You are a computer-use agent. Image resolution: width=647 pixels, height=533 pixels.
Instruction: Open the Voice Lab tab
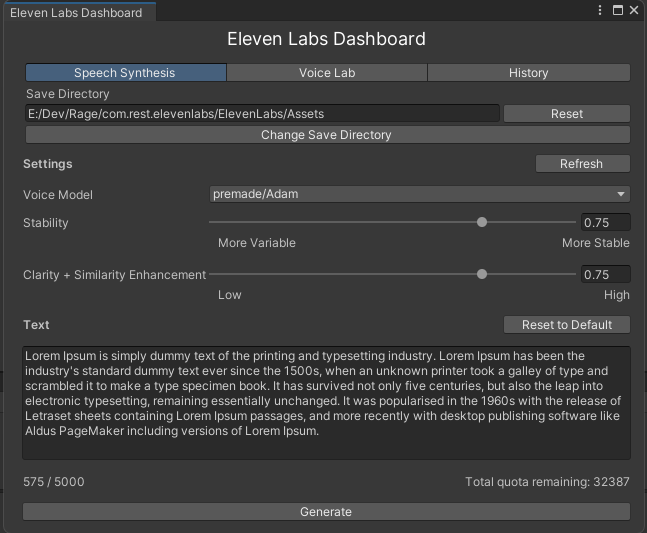pos(326,73)
